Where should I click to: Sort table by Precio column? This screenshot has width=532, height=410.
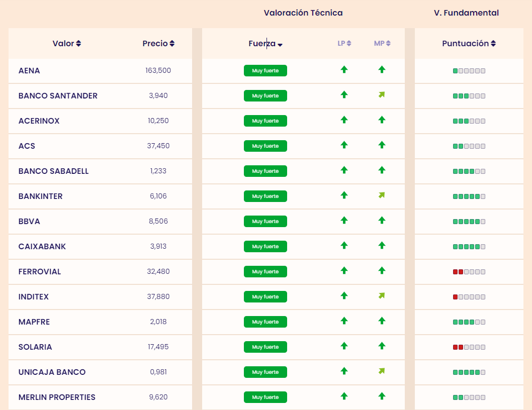click(158, 43)
